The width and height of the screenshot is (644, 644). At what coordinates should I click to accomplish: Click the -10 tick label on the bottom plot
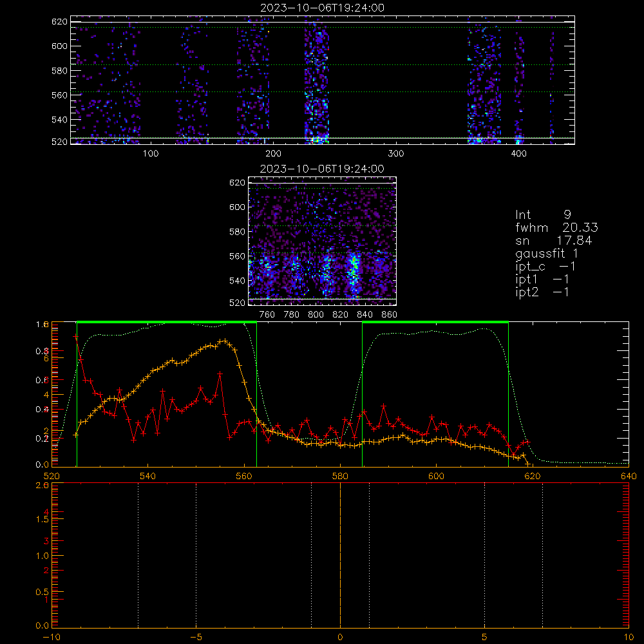pos(52,638)
